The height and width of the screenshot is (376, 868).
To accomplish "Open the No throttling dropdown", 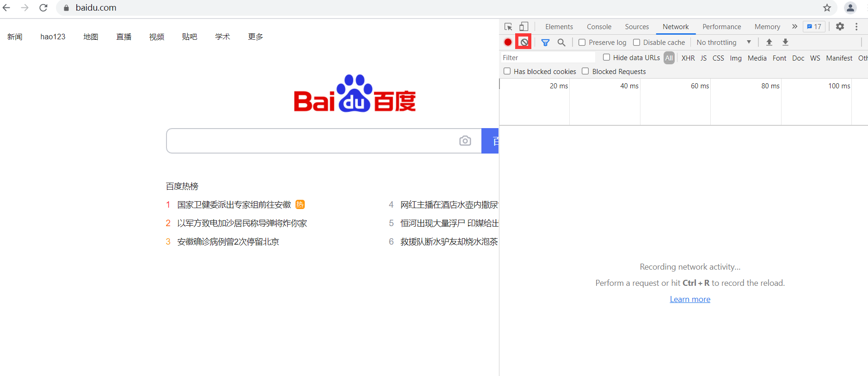I will (x=724, y=43).
